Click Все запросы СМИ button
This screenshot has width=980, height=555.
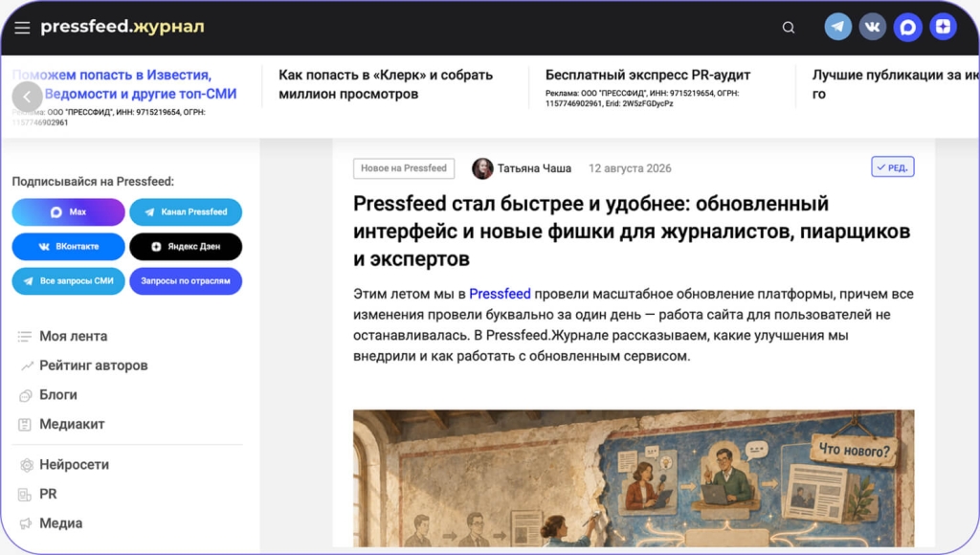[68, 280]
